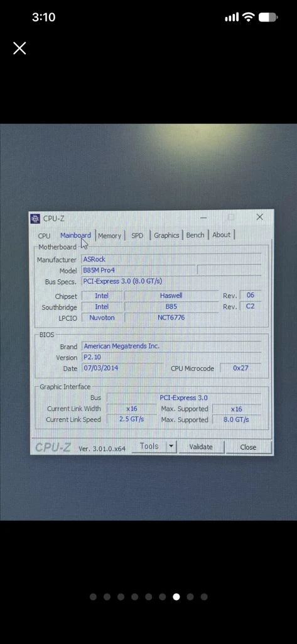Image resolution: width=297 pixels, height=644 pixels.
Task: Click the CPU Microcode 0x27 value
Action: 240,368
